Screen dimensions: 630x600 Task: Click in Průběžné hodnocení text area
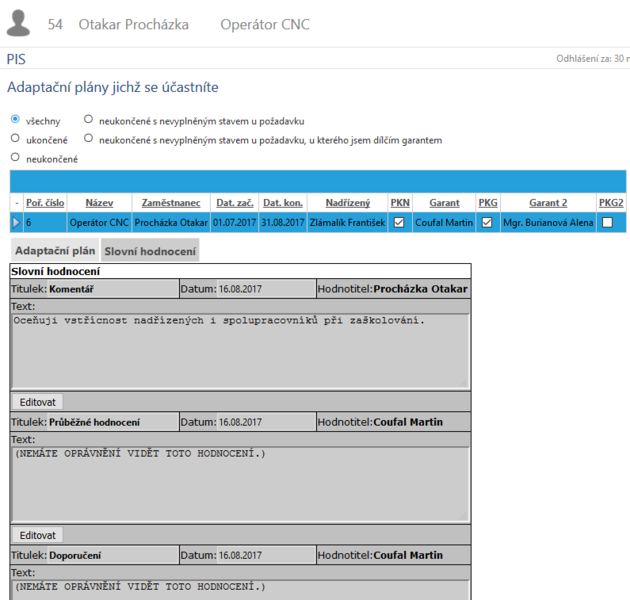click(x=241, y=485)
